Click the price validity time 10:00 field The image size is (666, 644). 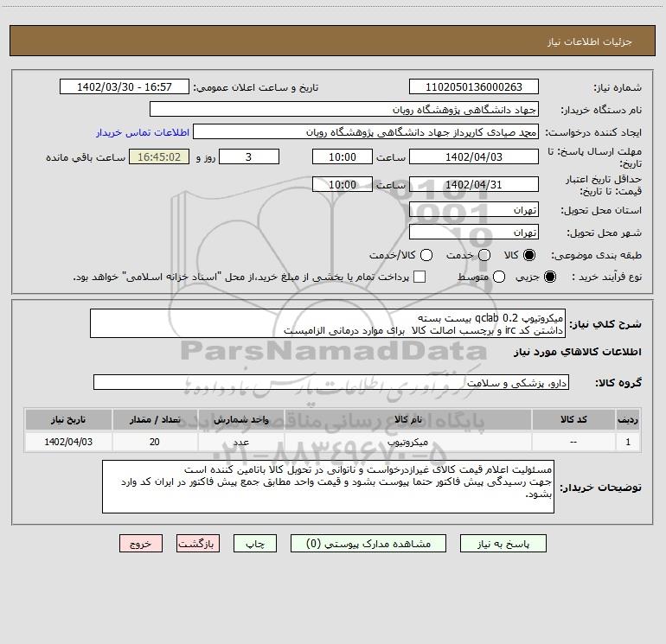(x=343, y=184)
